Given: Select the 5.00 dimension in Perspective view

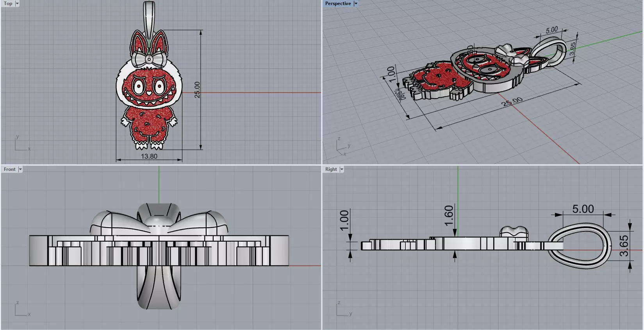Looking at the screenshot, I should point(552,30).
